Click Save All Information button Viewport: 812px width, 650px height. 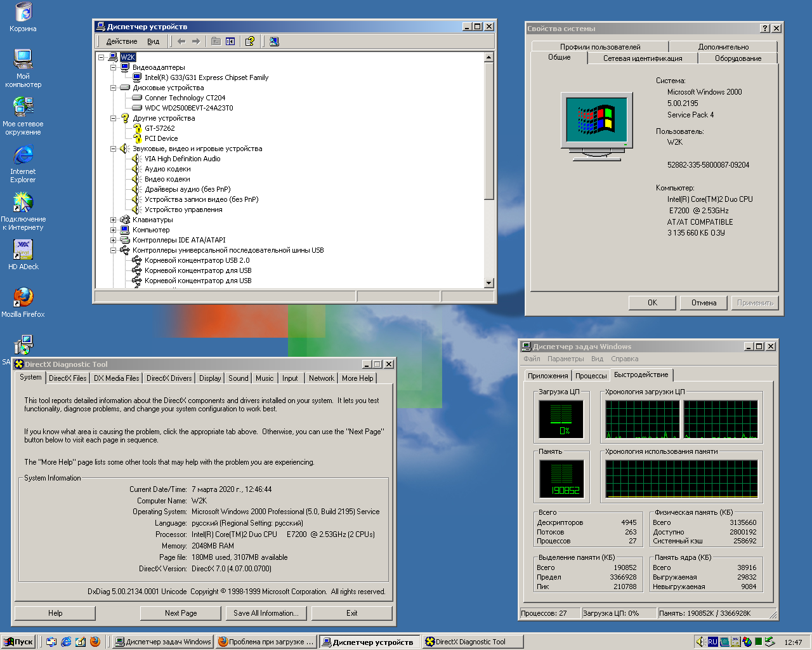point(266,613)
